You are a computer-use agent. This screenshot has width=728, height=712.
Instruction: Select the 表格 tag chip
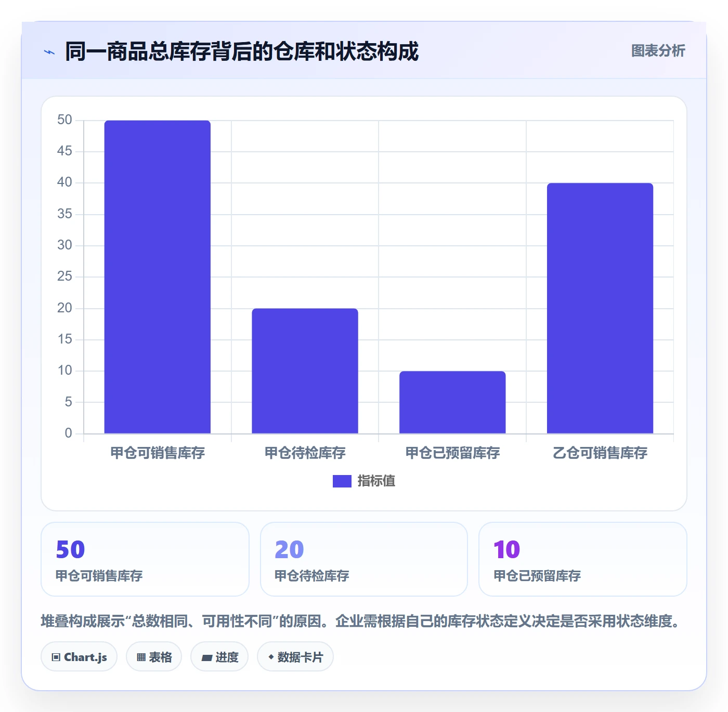coord(154,657)
